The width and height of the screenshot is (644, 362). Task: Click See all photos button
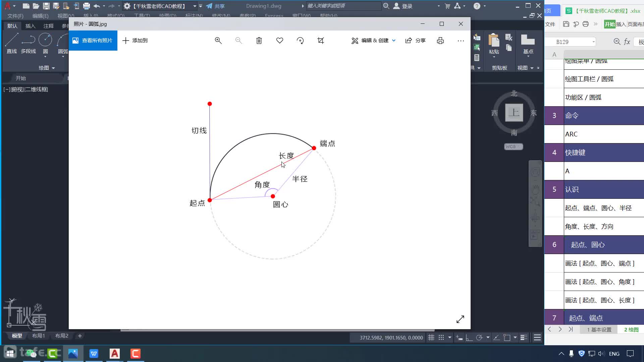tap(93, 41)
